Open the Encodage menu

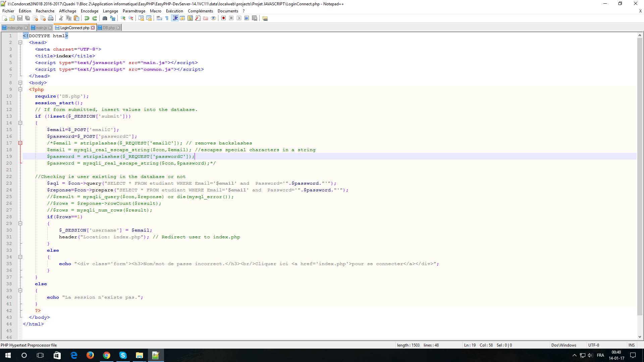[90, 11]
